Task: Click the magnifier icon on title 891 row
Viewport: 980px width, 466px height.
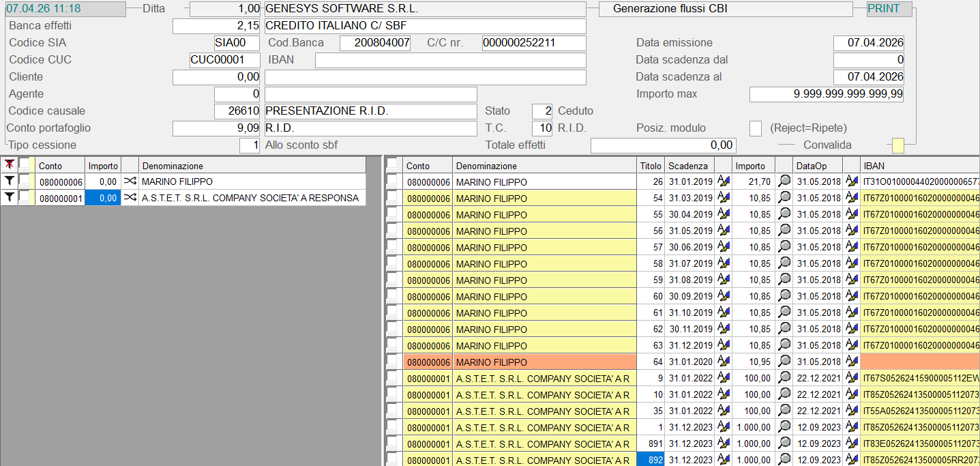Action: pos(784,444)
